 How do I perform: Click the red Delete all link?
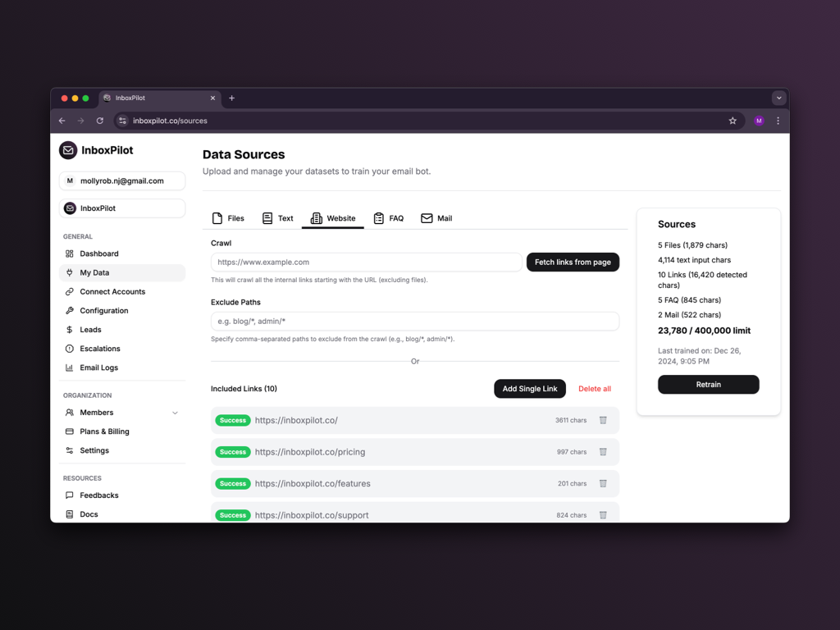coord(595,389)
